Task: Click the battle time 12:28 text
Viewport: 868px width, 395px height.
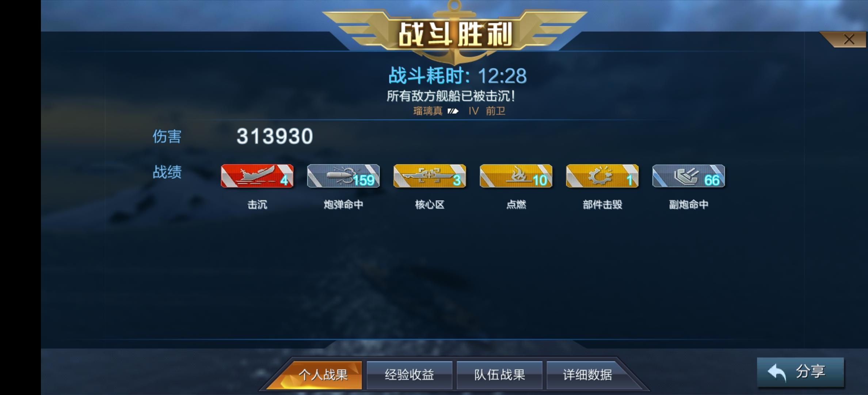Action: click(x=502, y=76)
